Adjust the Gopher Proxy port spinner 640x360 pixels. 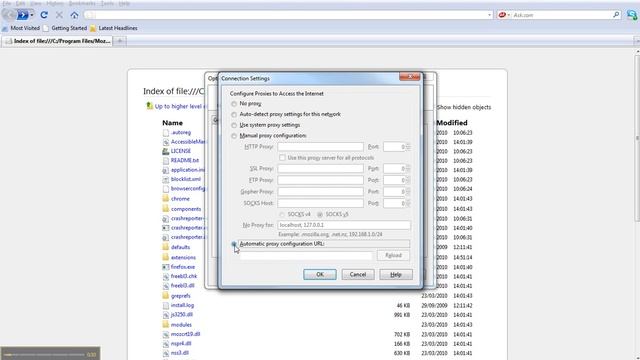coord(408,191)
